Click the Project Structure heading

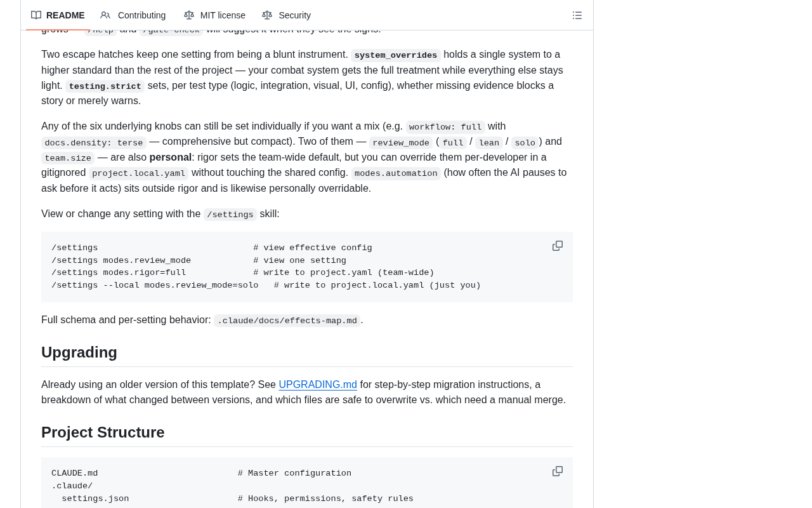pos(103,432)
